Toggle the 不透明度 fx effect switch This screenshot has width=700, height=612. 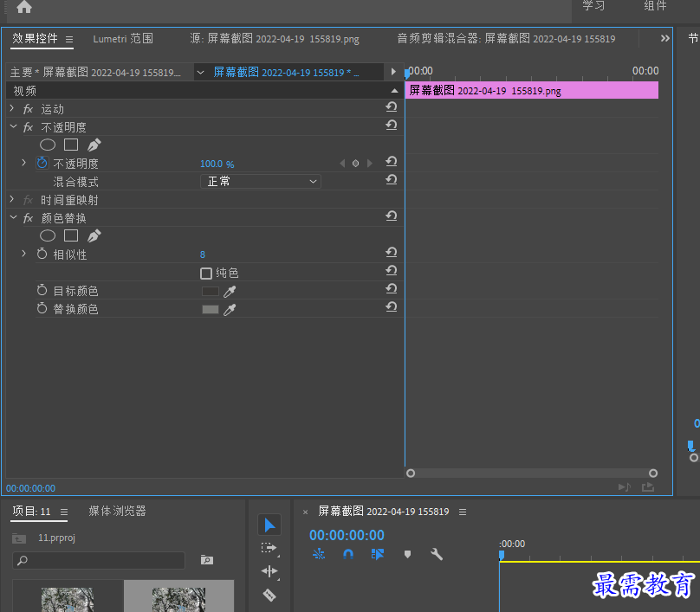[28, 127]
